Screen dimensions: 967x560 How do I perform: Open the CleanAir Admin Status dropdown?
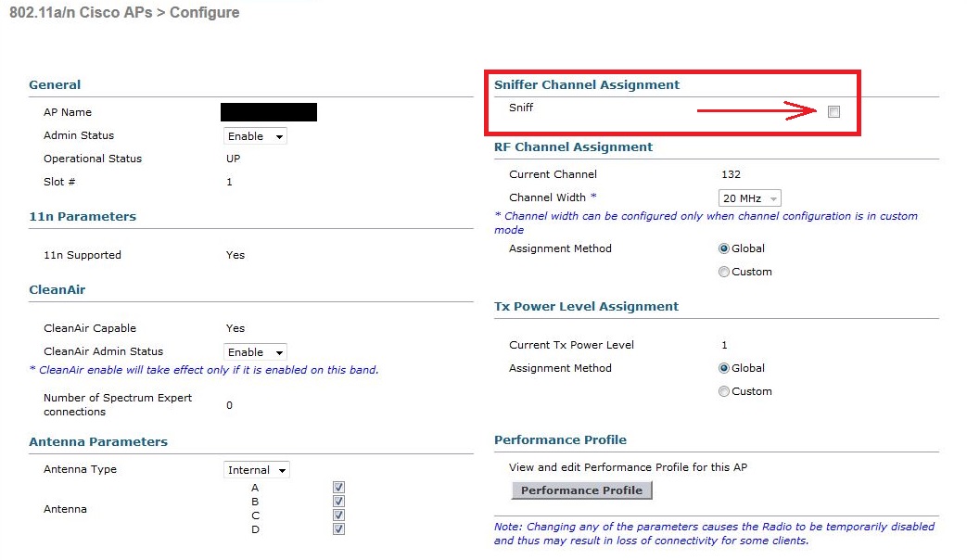pos(256,352)
